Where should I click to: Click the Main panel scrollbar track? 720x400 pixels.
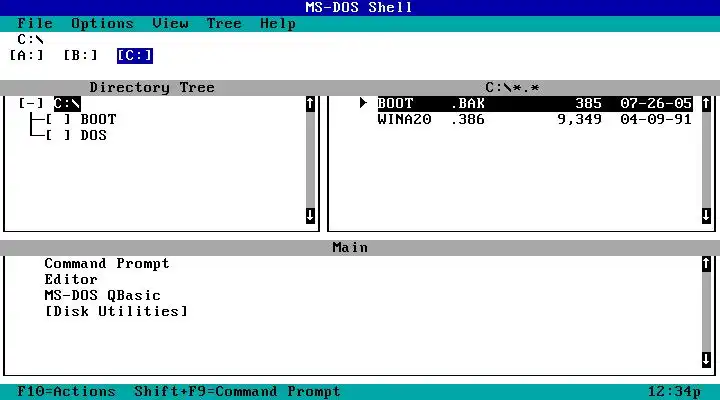tap(706, 312)
